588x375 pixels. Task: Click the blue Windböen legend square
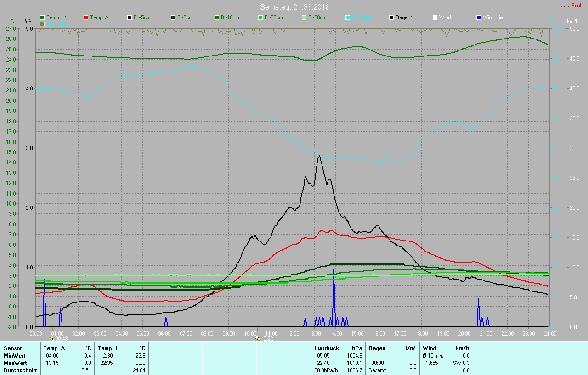pyautogui.click(x=479, y=17)
